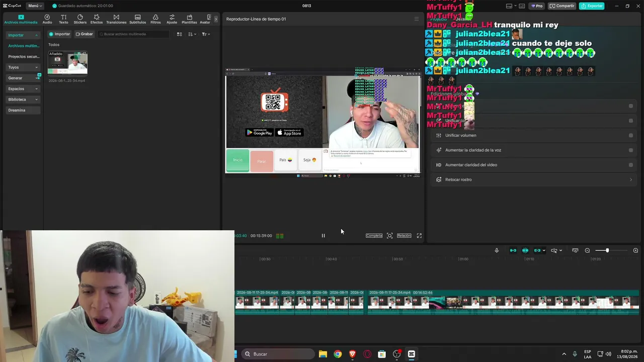Zoom out the timeline
Screen dimensions: 644x362
(587, 250)
